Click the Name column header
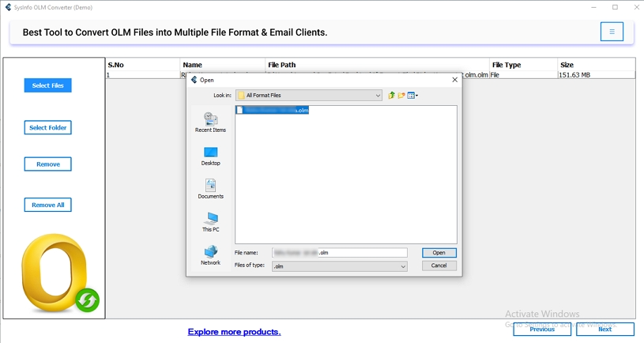The height and width of the screenshot is (343, 644). [x=223, y=65]
